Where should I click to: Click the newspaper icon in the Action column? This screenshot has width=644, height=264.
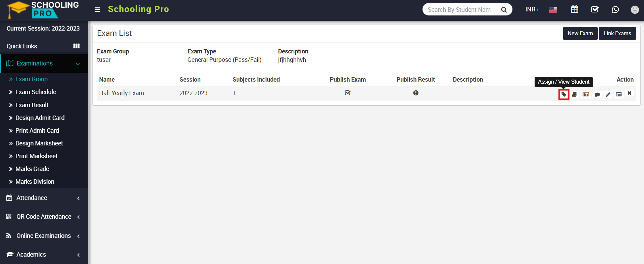586,95
